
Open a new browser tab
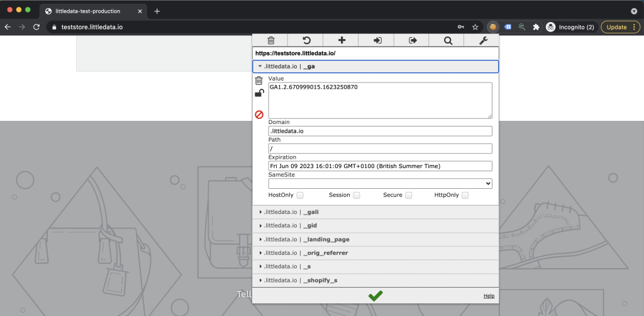(x=157, y=11)
